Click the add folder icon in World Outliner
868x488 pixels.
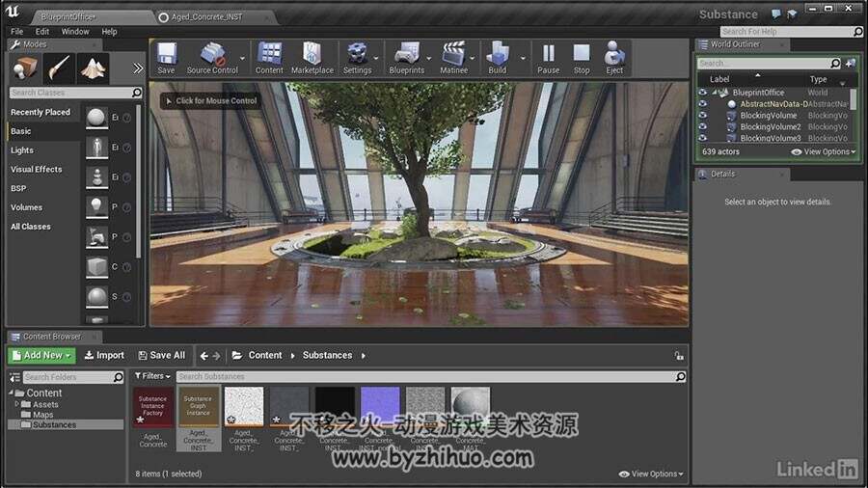851,63
